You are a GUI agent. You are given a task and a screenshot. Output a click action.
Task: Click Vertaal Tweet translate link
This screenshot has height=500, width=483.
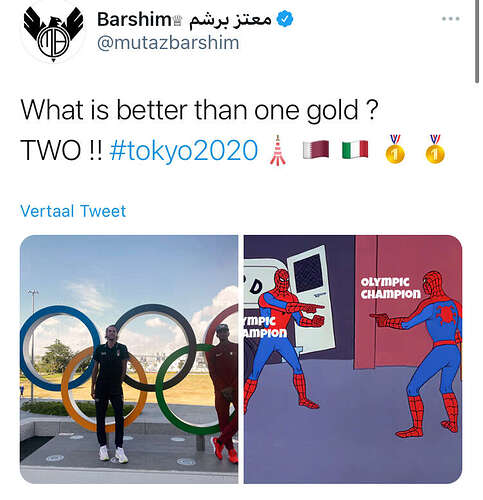pos(73,211)
